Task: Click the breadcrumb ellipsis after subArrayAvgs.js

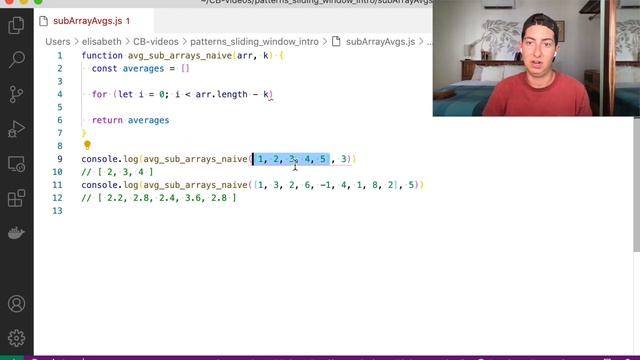Action: 429,42
